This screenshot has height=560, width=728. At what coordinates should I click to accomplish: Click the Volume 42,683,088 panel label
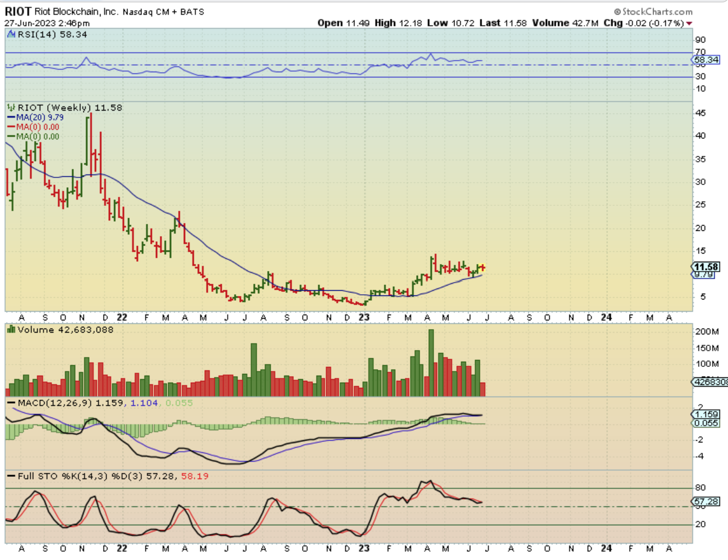tap(66, 330)
